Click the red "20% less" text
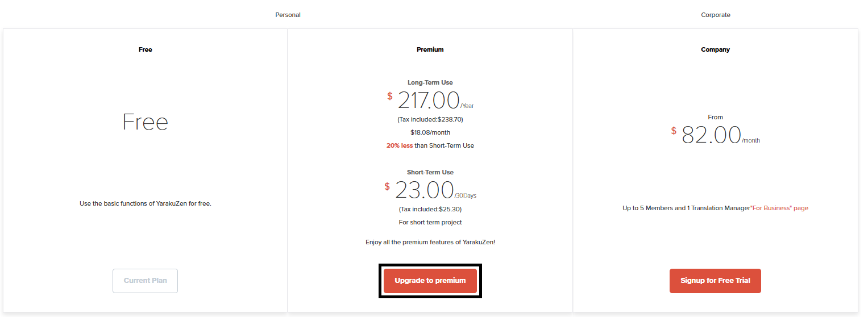Screen dimensions: 868x317 (400, 145)
